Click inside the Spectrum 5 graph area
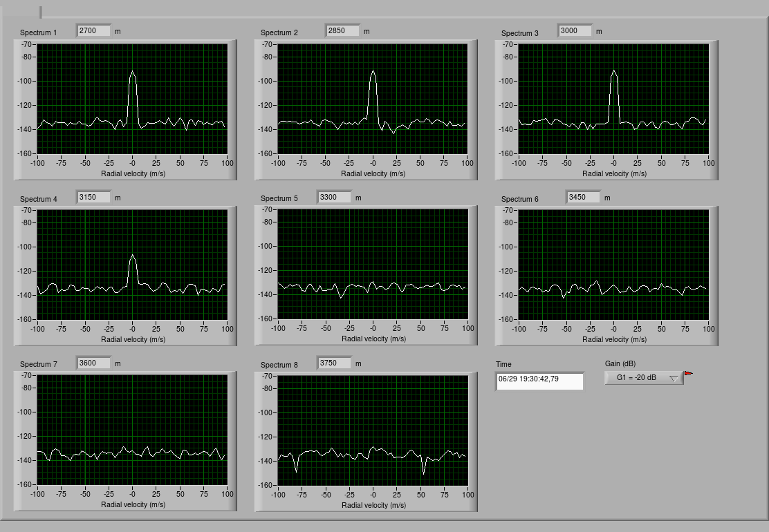The image size is (769, 532). pyautogui.click(x=373, y=263)
